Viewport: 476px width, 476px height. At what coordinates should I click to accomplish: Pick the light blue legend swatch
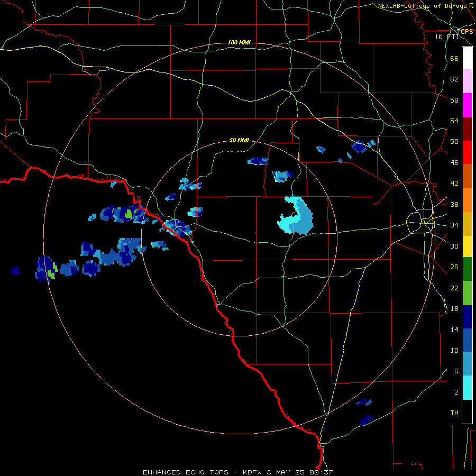(x=467, y=364)
